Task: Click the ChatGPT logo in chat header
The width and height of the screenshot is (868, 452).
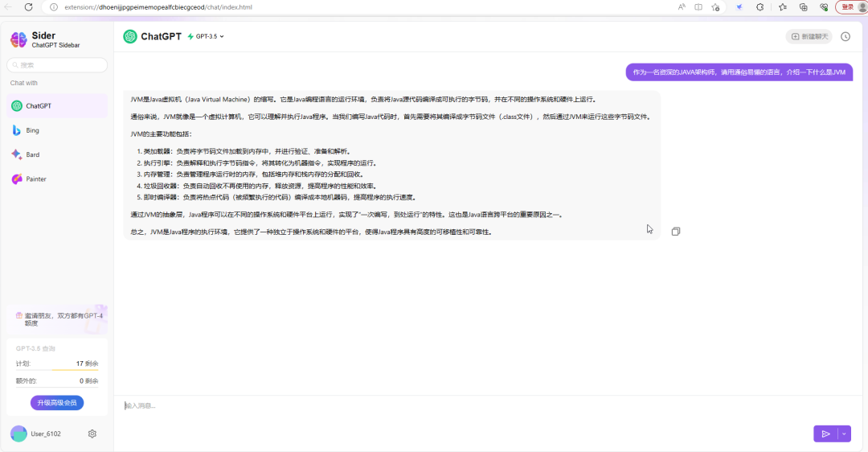Action: [x=130, y=36]
